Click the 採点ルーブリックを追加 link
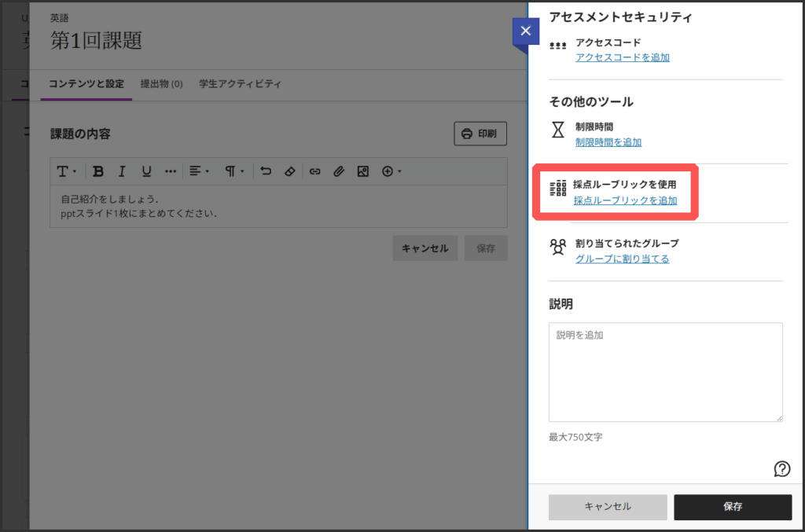Screen dimensions: 805x532 625,200
